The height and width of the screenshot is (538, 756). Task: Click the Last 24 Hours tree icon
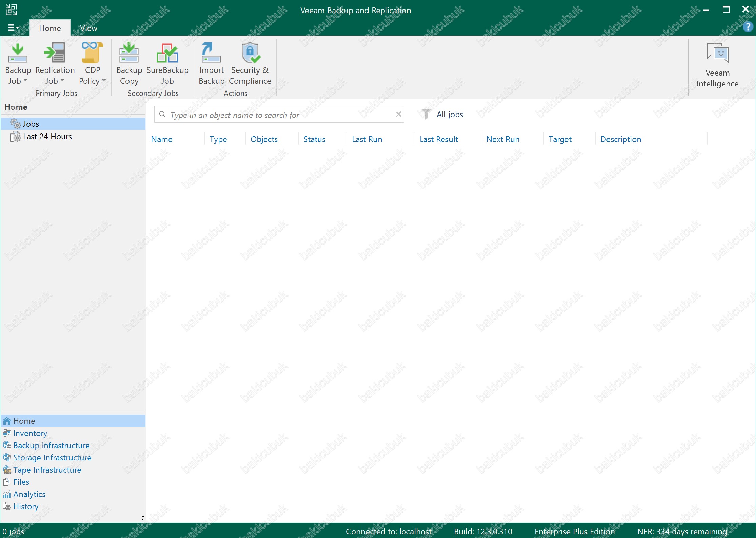point(16,136)
